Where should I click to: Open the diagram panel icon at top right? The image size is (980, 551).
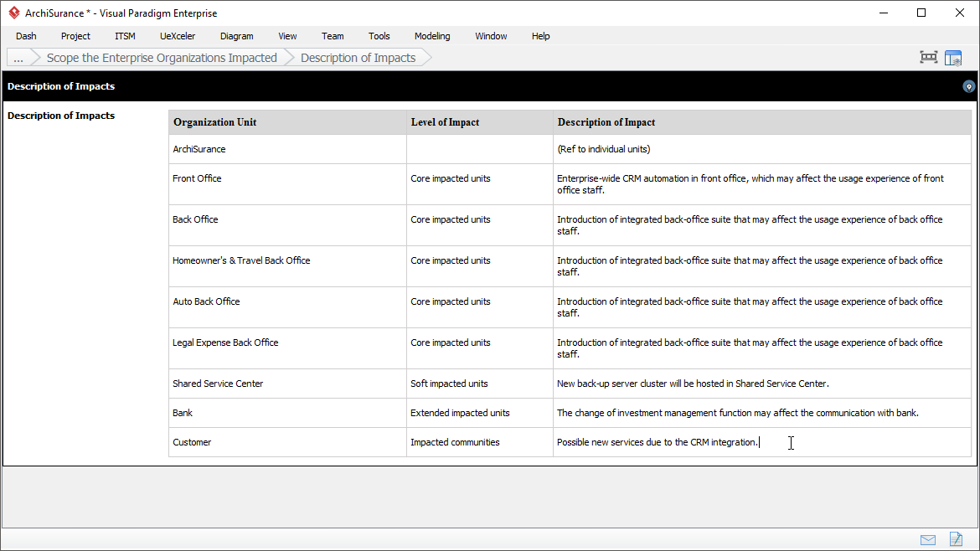(953, 58)
